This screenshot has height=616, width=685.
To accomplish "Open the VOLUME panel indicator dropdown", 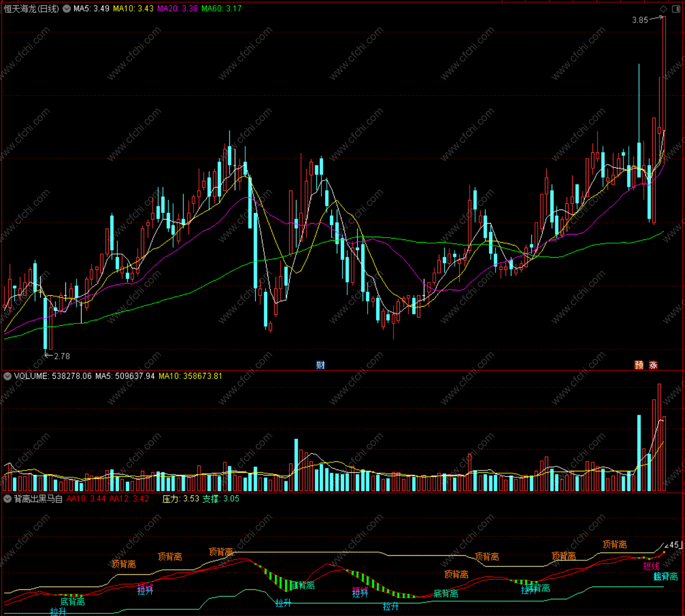I will coord(7,376).
